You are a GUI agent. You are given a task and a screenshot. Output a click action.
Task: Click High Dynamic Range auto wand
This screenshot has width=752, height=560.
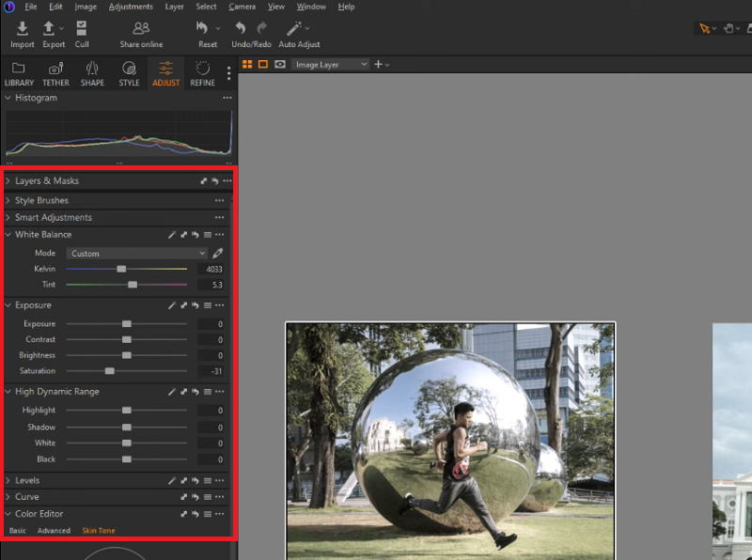tap(172, 392)
